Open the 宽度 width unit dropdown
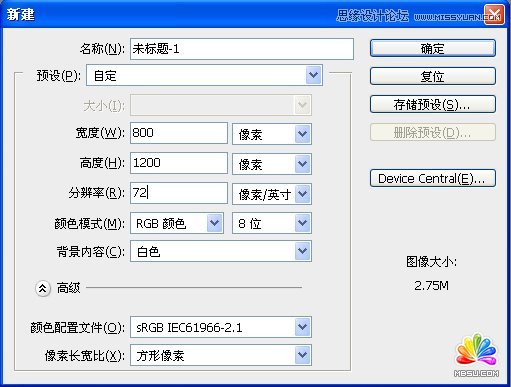The width and height of the screenshot is (511, 387). point(272,134)
